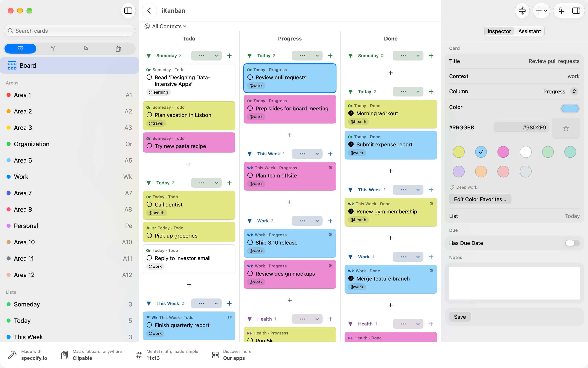
Task: Open ellipsis menu for Done Someday
Action: [403, 56]
